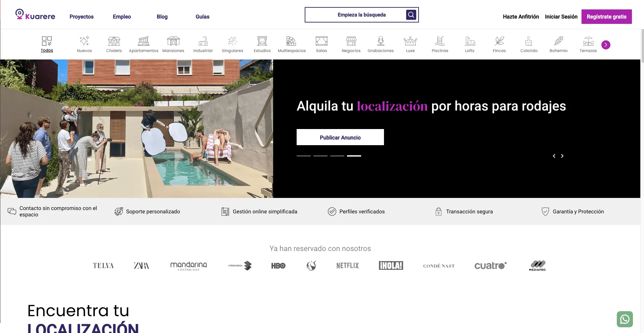Click the Mandarina Contenidos logo

pyautogui.click(x=188, y=266)
